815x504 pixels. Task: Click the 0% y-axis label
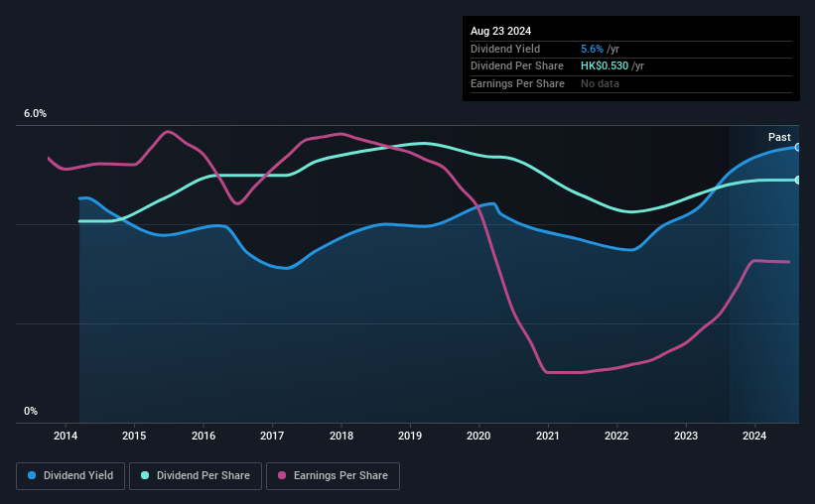click(x=31, y=411)
